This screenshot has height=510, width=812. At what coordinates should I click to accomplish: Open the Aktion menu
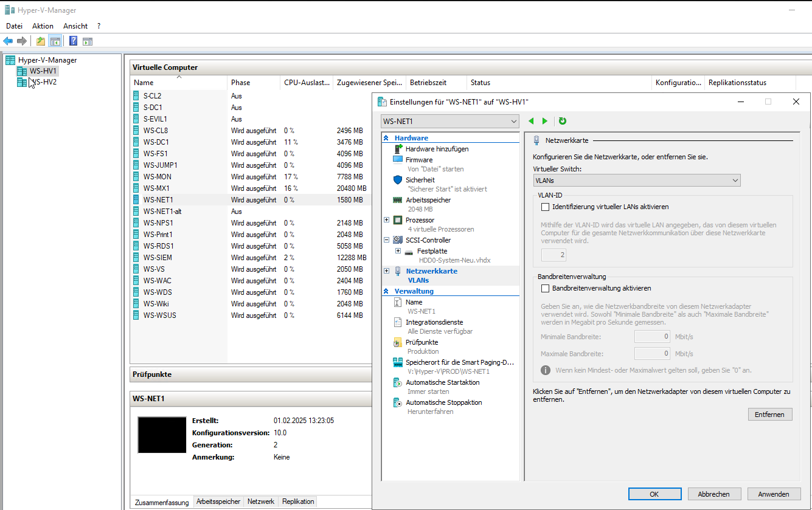[43, 26]
